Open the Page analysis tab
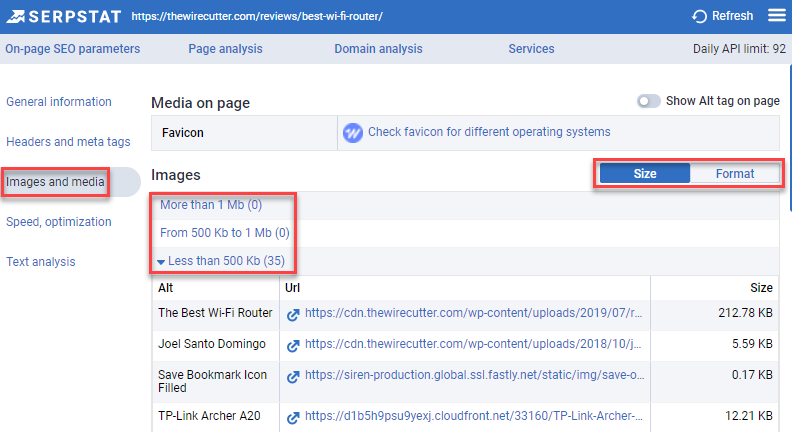This screenshot has height=432, width=792. point(225,49)
